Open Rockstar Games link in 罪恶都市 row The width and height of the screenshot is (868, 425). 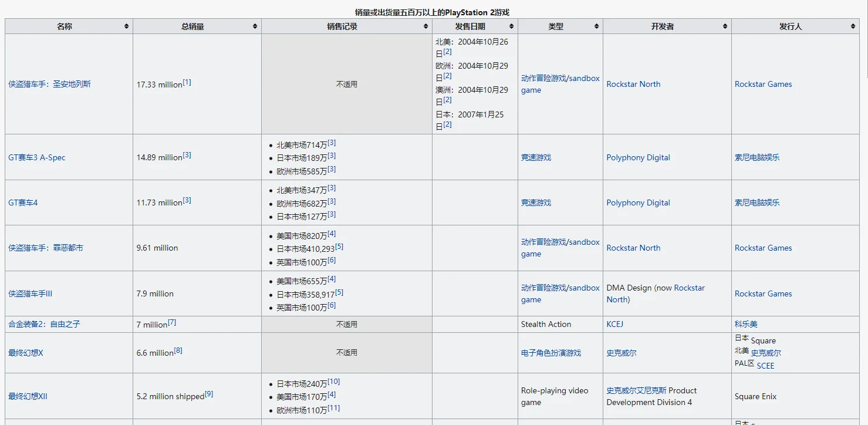[x=763, y=248]
